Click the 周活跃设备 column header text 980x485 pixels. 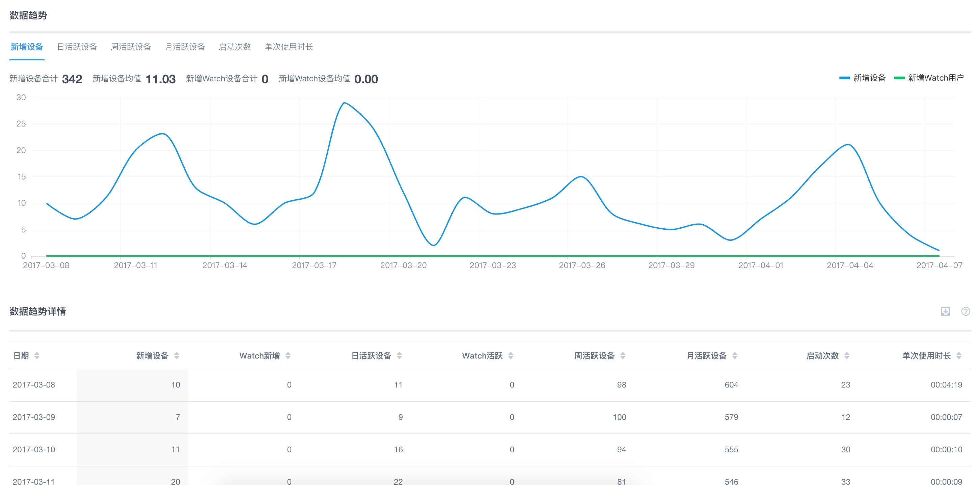pyautogui.click(x=594, y=355)
